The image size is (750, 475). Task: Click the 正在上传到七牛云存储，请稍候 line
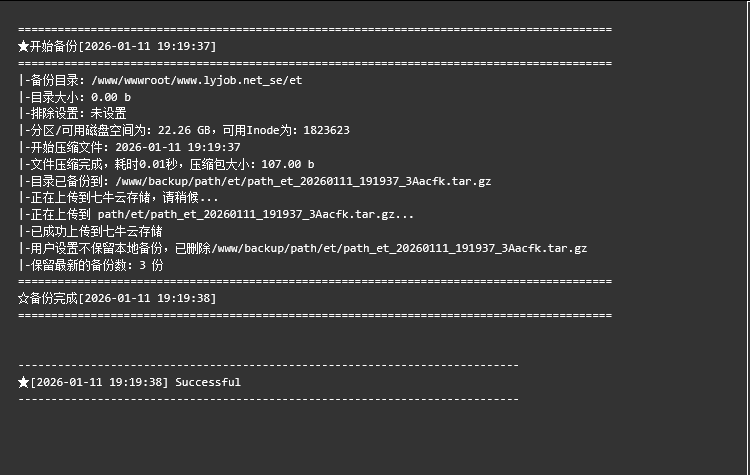coord(120,198)
